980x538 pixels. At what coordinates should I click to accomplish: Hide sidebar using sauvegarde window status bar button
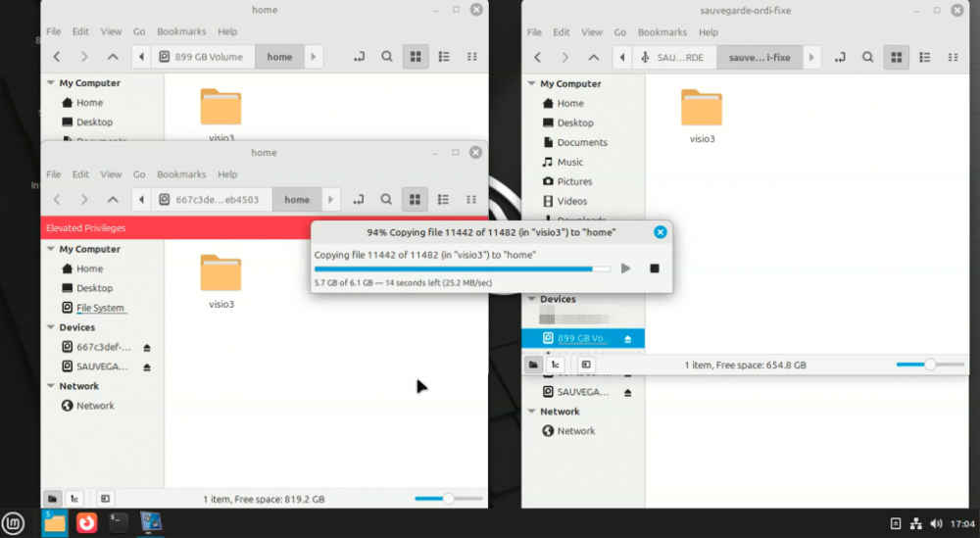tap(586, 365)
